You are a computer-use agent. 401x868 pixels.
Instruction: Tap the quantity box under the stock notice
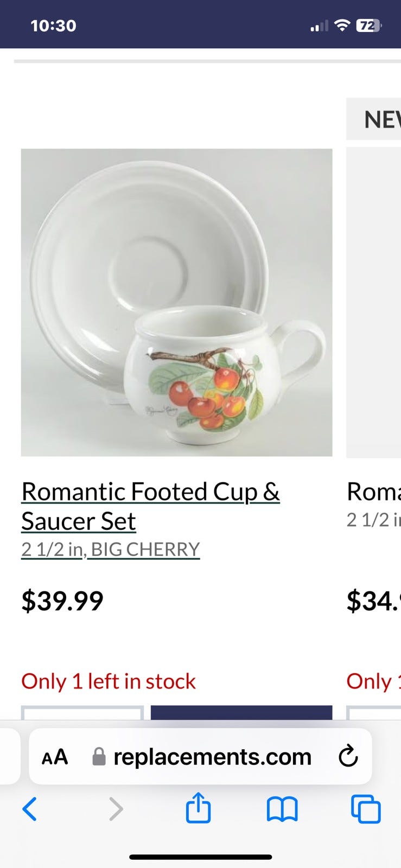(x=82, y=712)
